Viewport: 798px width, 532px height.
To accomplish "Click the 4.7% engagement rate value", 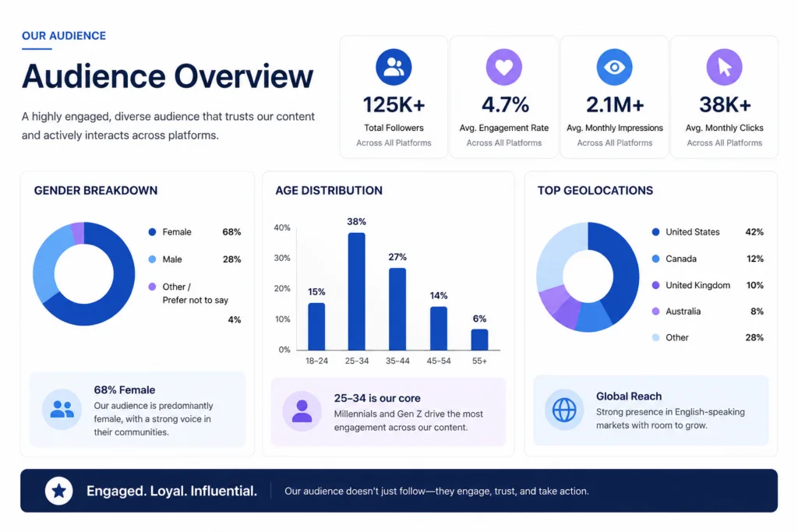I will pyautogui.click(x=505, y=105).
